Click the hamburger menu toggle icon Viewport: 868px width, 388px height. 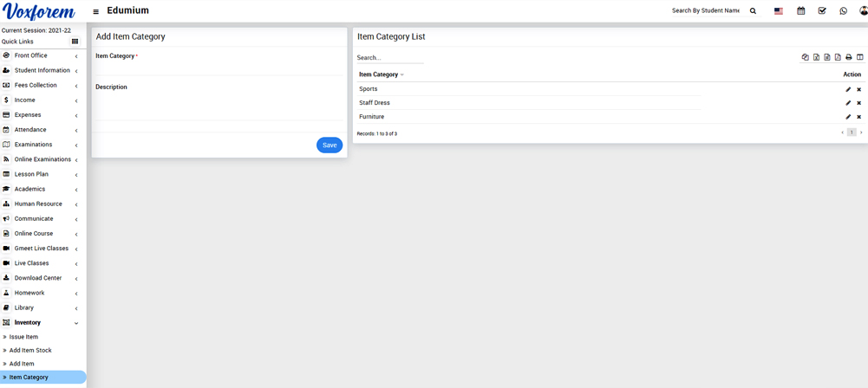coord(95,11)
